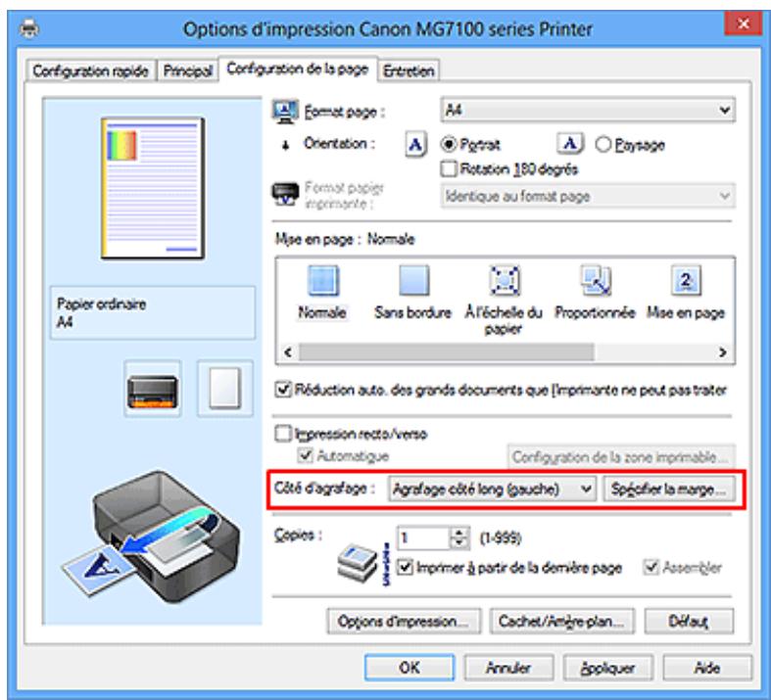This screenshot has width=771, height=700.
Task: Open Format papier imprimante dropdown
Action: coord(588,196)
